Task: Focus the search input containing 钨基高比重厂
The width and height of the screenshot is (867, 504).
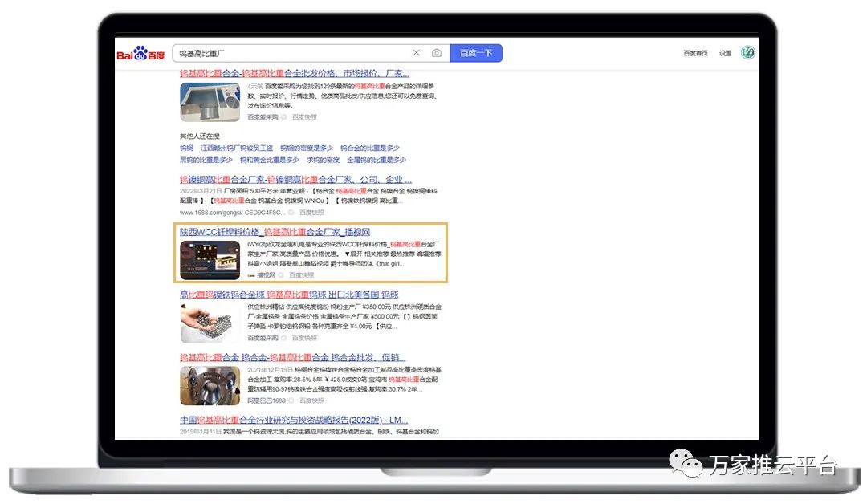Action: pos(289,53)
